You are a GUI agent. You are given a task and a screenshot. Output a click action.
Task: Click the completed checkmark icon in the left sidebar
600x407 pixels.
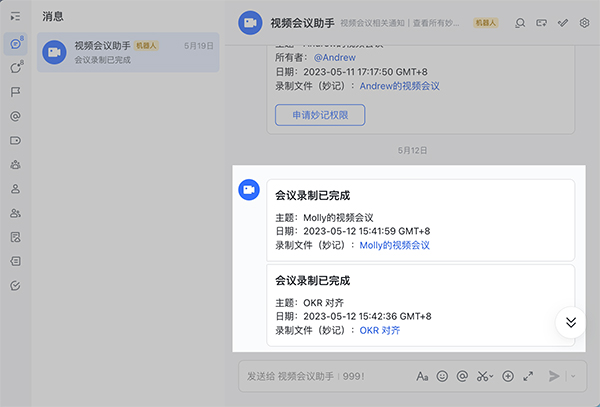15,285
